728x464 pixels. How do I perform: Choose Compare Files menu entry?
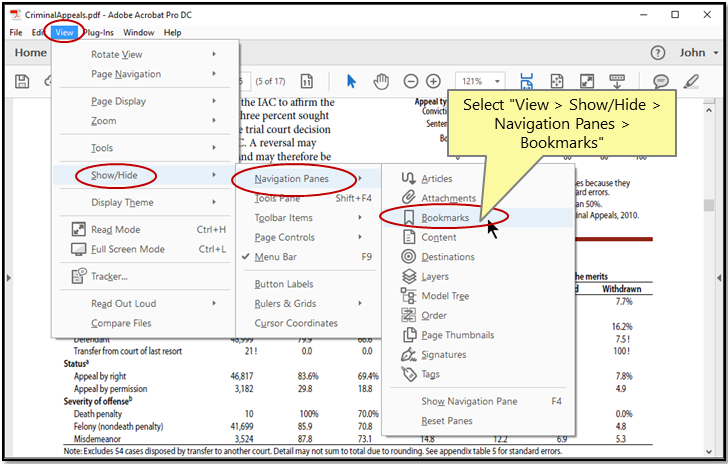coord(145,323)
